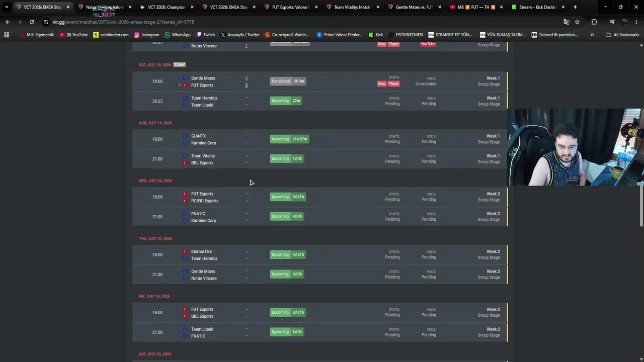Open the Milli Egemenlik bookmark
The height and width of the screenshot is (362, 644).
coord(36,35)
